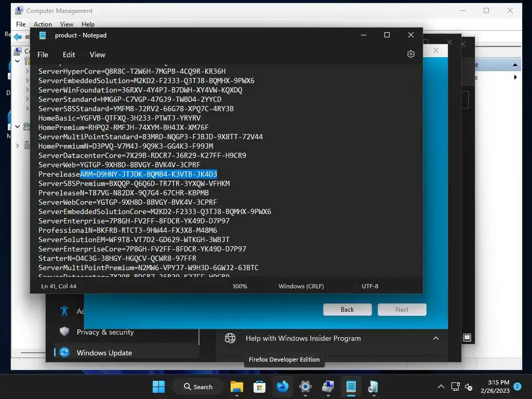
Task: Click the Computer Management title bar icon
Action: pyautogui.click(x=19, y=10)
